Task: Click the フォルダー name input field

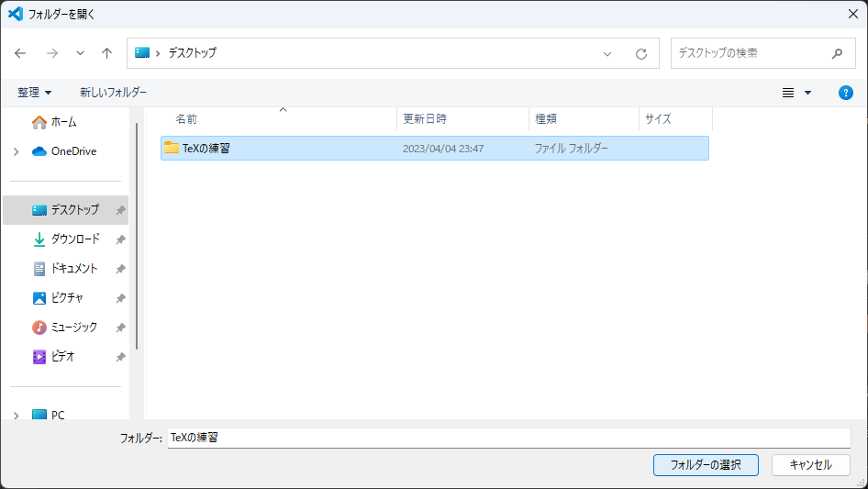Action: (508, 438)
